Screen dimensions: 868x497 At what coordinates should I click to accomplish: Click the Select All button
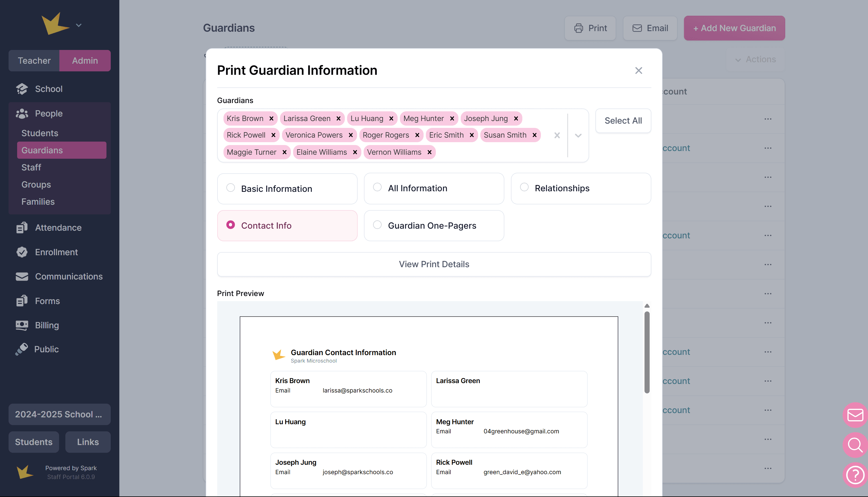tap(623, 120)
